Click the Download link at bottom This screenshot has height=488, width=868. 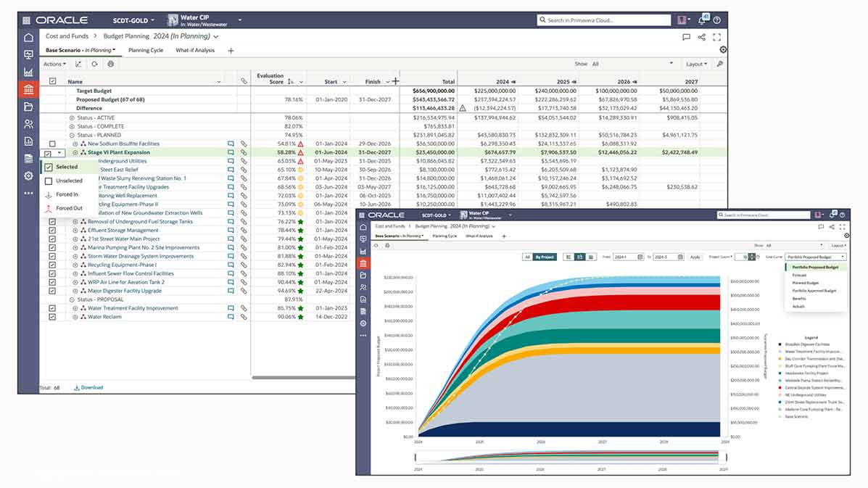(88, 388)
